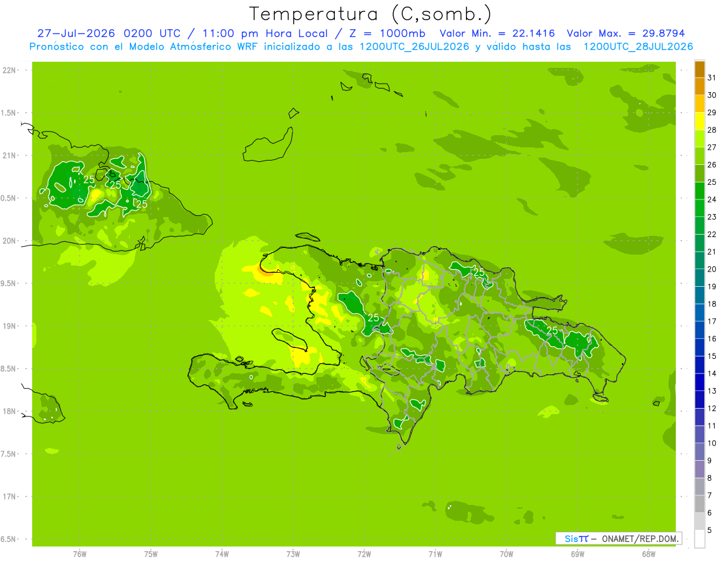Click the gray colorbar band between 6 and 7
This screenshot has width=728, height=562.
(x=699, y=504)
